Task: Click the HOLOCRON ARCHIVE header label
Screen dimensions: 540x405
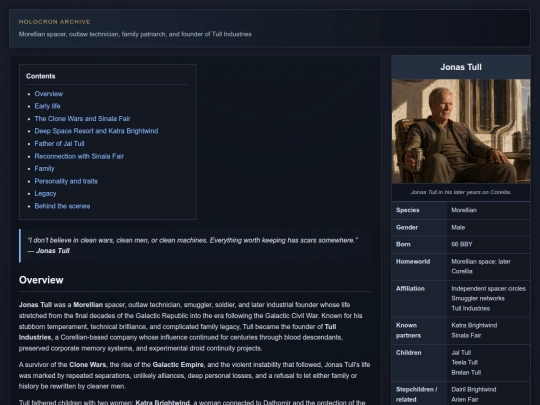Action: click(54, 22)
